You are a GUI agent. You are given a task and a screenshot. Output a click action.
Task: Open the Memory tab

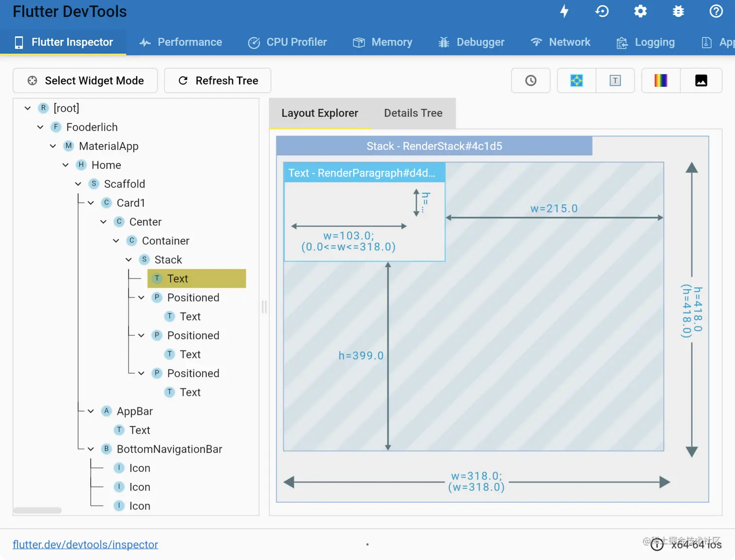(x=383, y=42)
